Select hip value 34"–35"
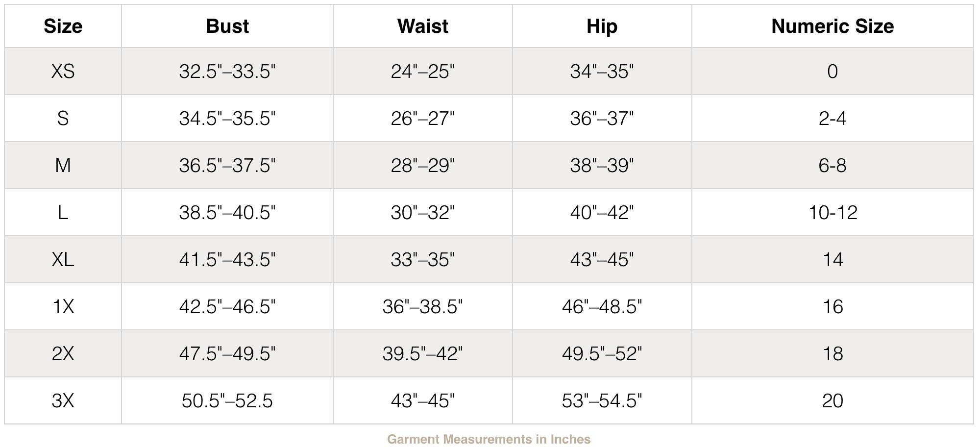 [602, 71]
